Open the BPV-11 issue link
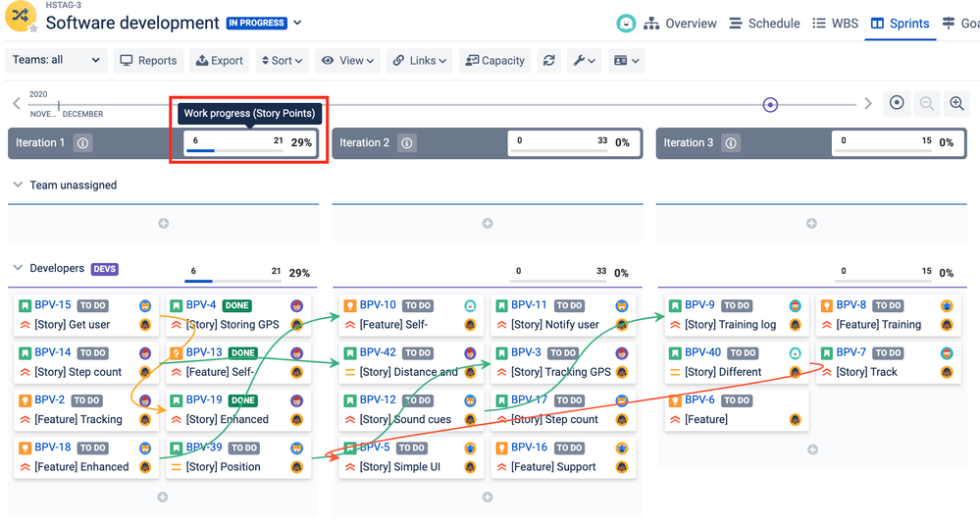Viewport: 980px width, 530px height. (529, 305)
